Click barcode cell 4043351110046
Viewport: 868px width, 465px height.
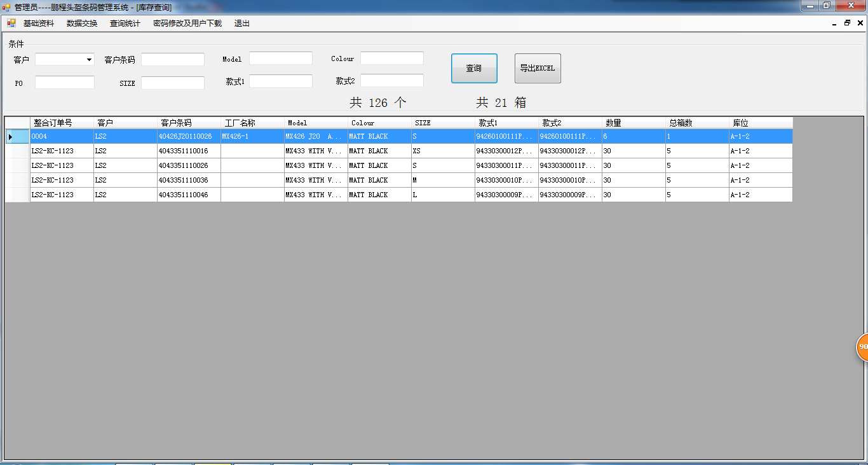pyautogui.click(x=189, y=195)
